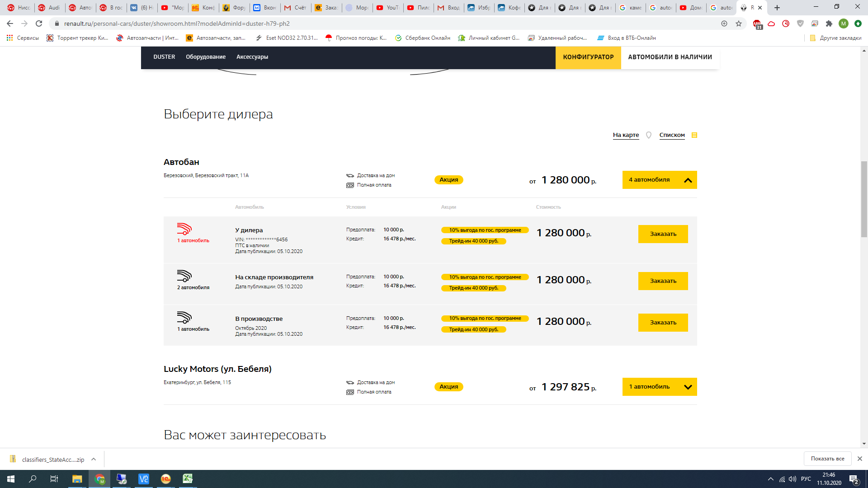Click the browser back arrow
This screenshot has height=488, width=868.
coord(10,23)
